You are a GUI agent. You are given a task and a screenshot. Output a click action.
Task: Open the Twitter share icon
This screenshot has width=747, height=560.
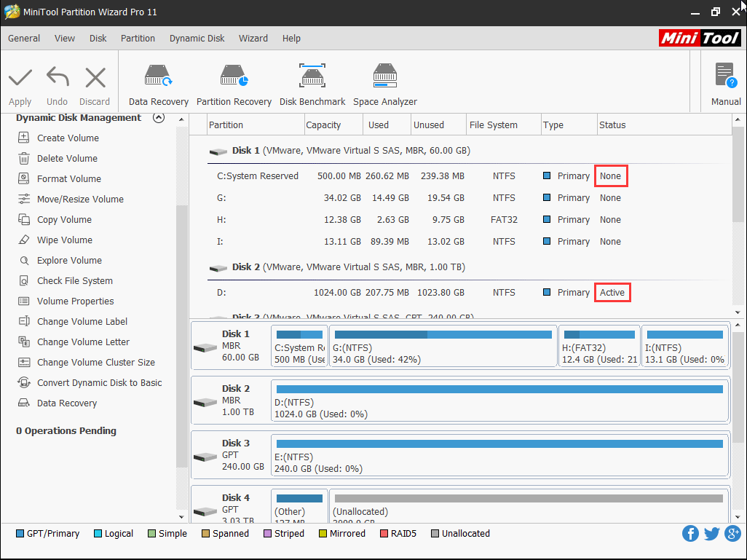[712, 533]
